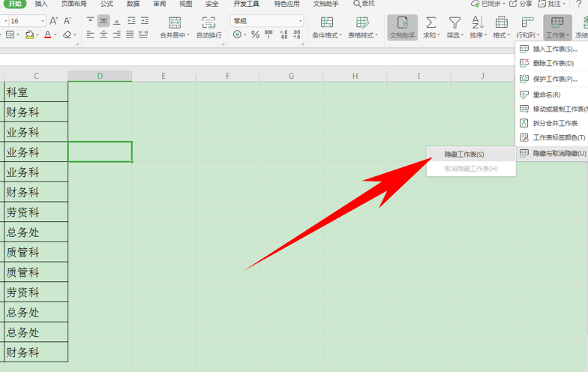Open the 特色应用 tab
The image size is (588, 372).
(286, 4)
